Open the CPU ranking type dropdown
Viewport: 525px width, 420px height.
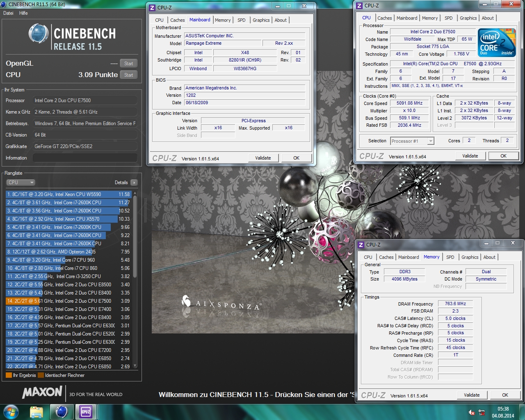(21, 183)
